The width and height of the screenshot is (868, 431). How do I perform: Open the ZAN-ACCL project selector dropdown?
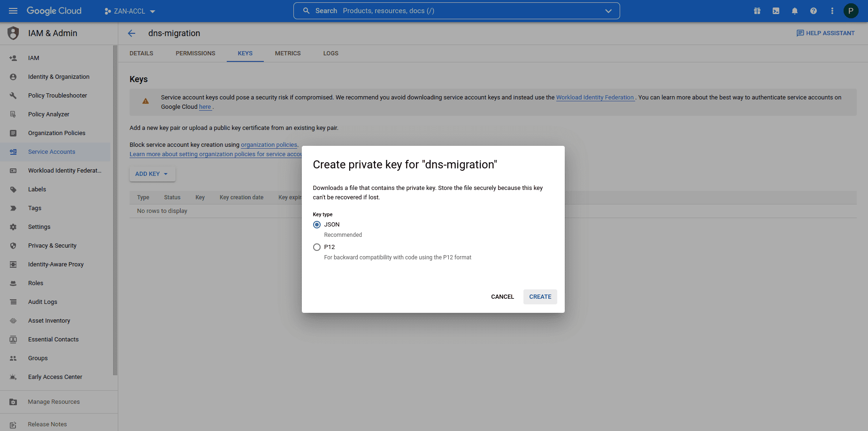130,11
